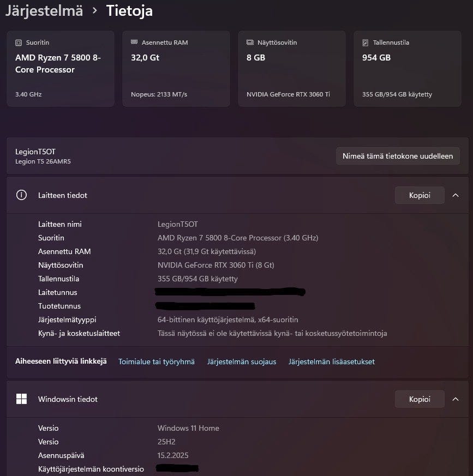Click the 'Järjestelmätyyppi' label

click(67, 320)
